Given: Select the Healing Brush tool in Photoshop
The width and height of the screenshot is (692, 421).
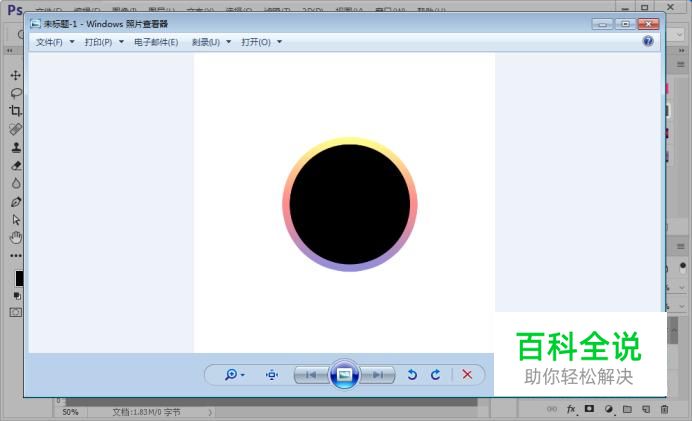Looking at the screenshot, I should pos(15,129).
